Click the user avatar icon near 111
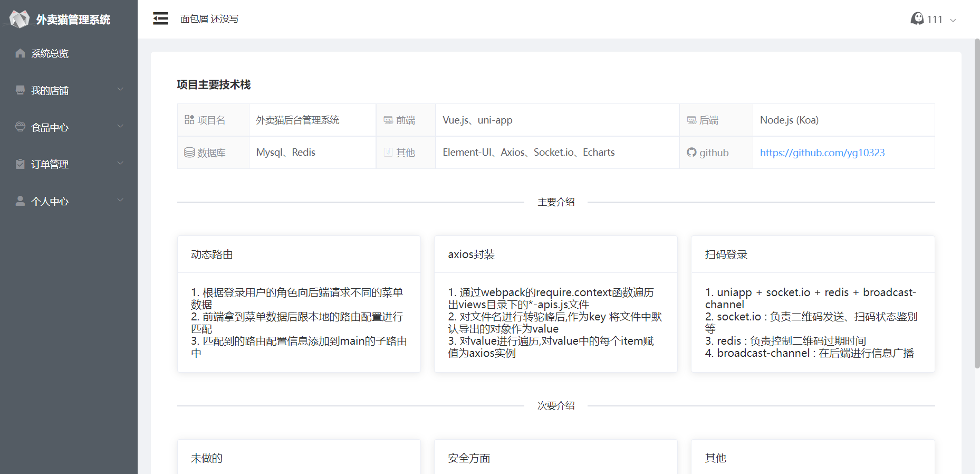This screenshot has height=474, width=980. pyautogui.click(x=917, y=18)
